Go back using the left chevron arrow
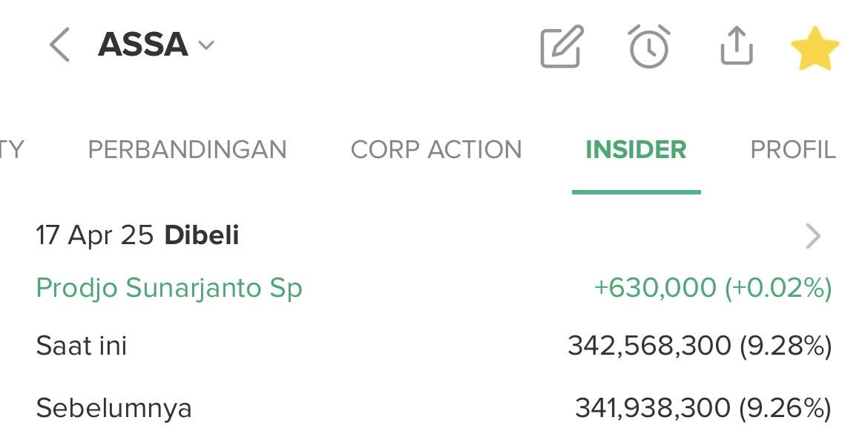The height and width of the screenshot is (446, 868). tap(59, 45)
